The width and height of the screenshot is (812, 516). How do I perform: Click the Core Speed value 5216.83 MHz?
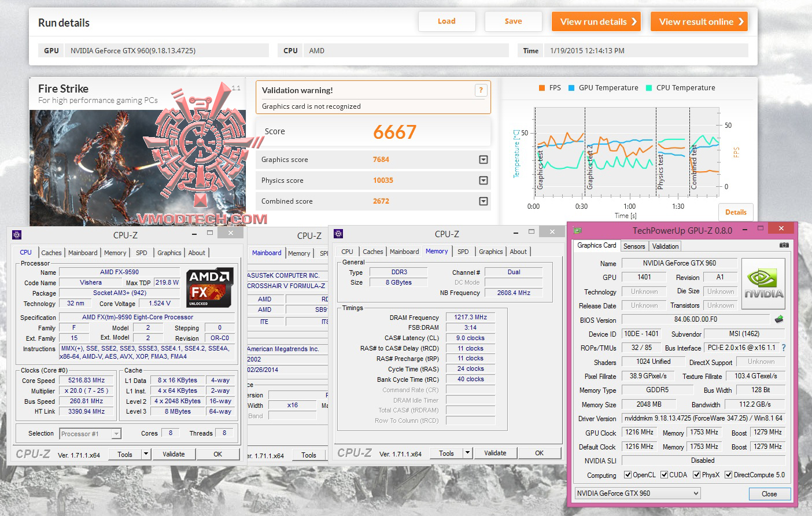(x=87, y=381)
